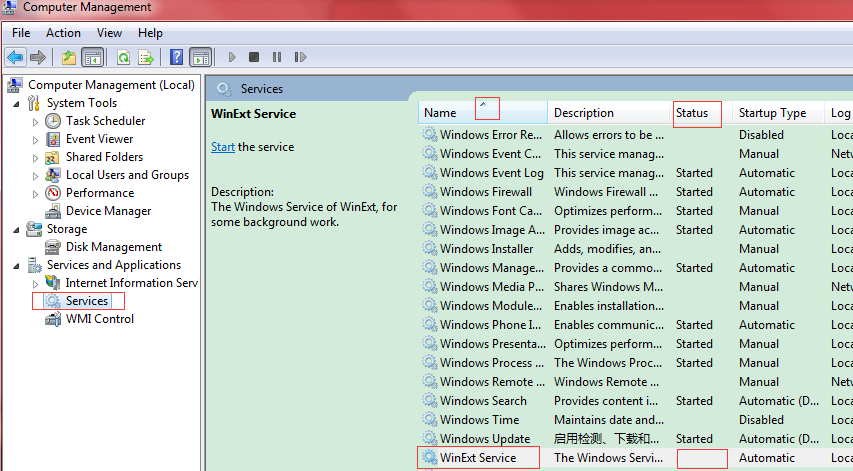Expand the Local Users and Groups arrow

(x=35, y=176)
